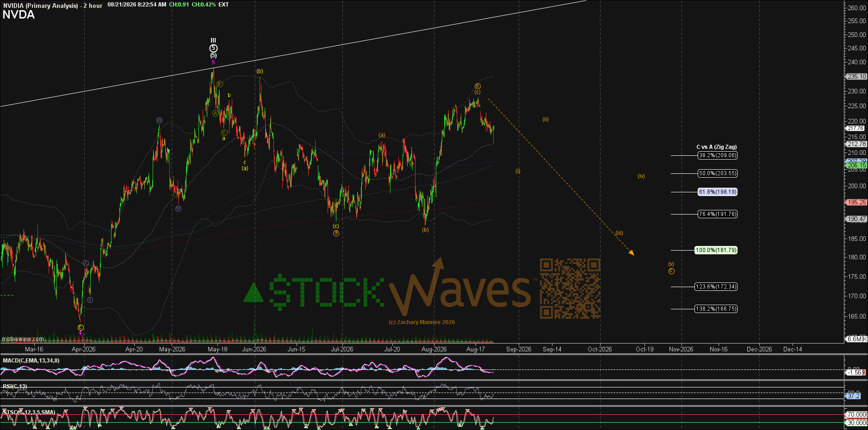The image size is (868, 430).
Task: Click the Apr-2026 date on time axis
Action: 83,350
